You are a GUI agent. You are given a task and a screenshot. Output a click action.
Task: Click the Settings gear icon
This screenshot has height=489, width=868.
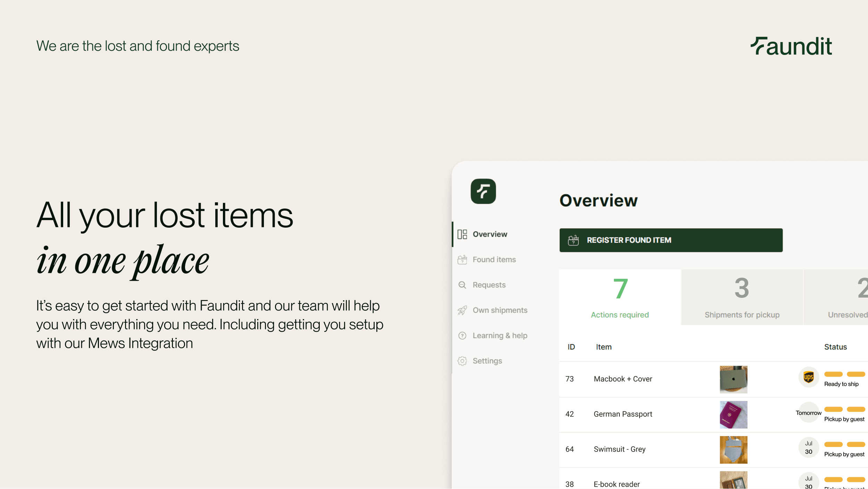pyautogui.click(x=462, y=361)
